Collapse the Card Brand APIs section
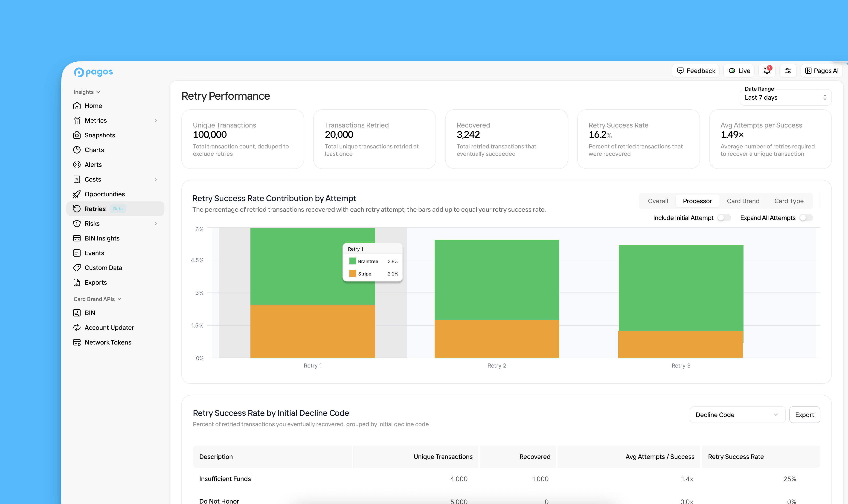The image size is (848, 504). pyautogui.click(x=98, y=299)
